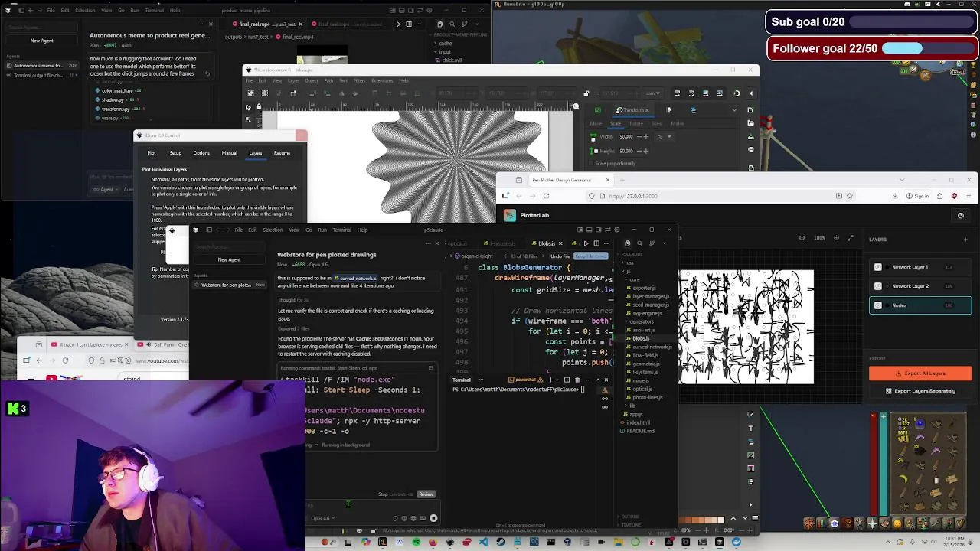
Task: Expand the lib folder in file tree
Action: tap(632, 406)
